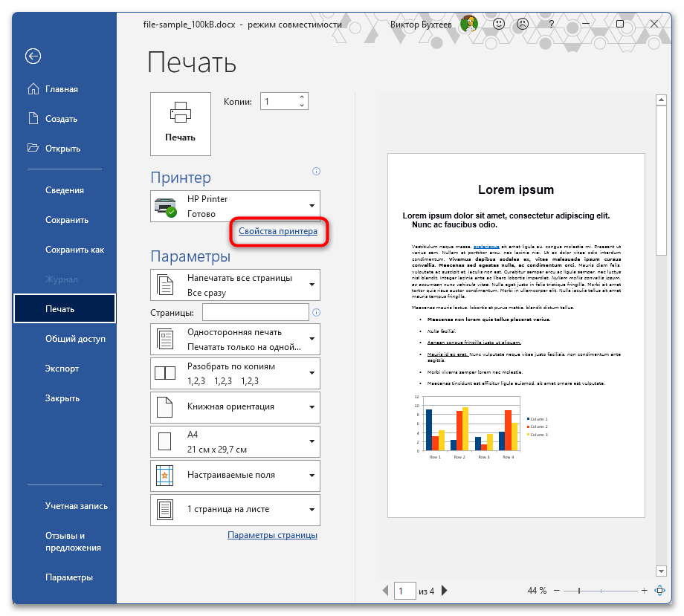This screenshot has height=616, width=684.
Task: Click the frowning feedback face icon
Action: point(522,24)
